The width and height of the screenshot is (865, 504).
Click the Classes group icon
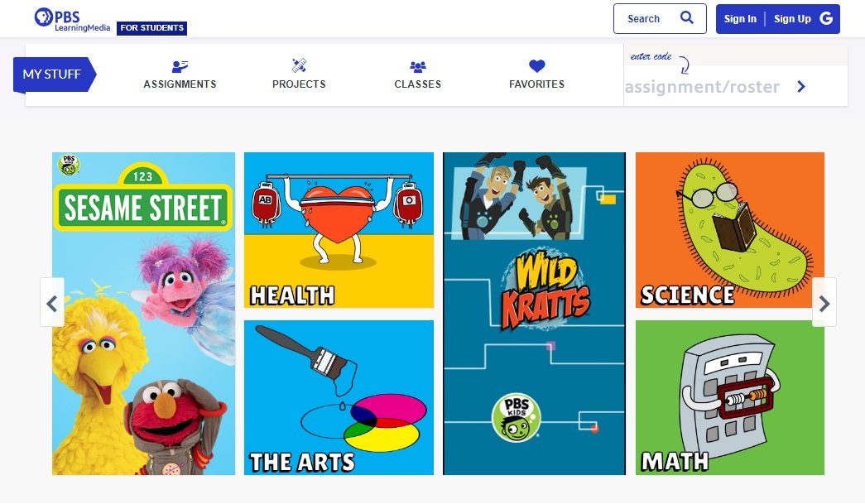pos(418,67)
